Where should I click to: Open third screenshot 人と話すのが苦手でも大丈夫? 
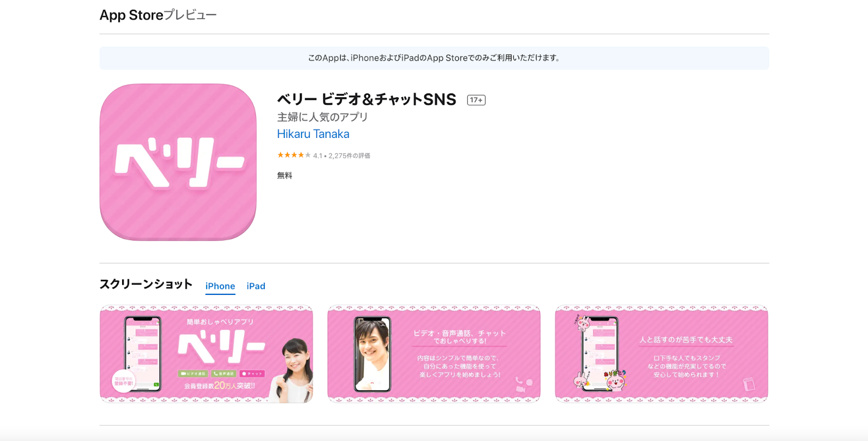(x=661, y=354)
